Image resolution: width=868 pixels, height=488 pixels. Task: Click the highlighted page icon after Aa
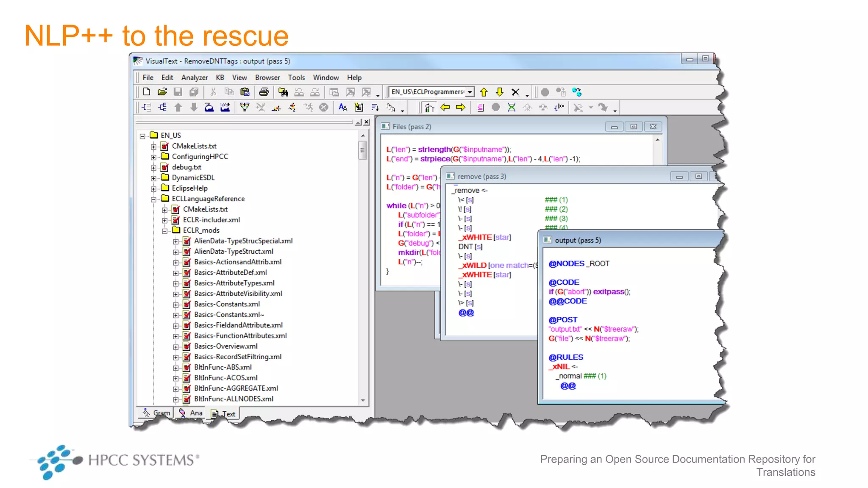click(359, 107)
